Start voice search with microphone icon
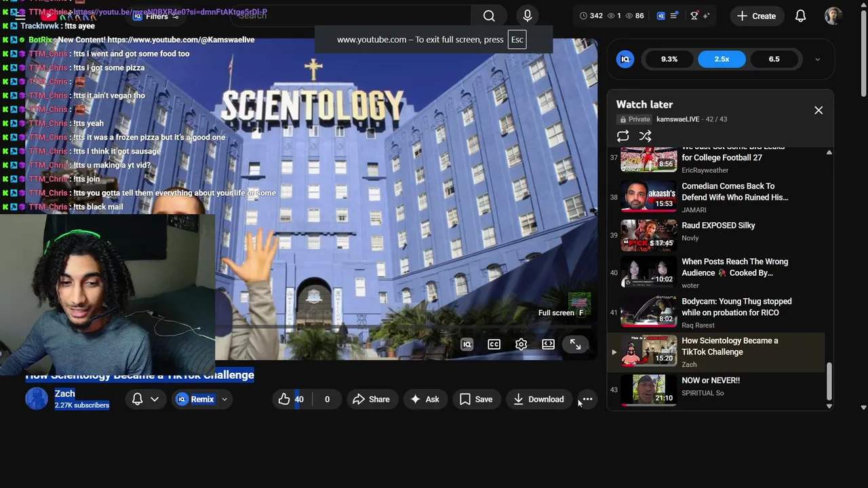Screen dimensions: 868x488 [528, 16]
